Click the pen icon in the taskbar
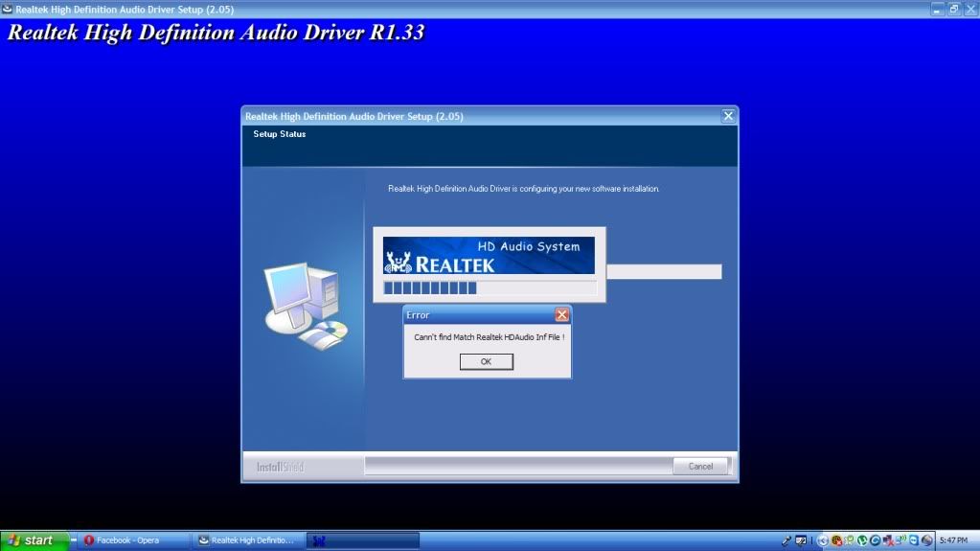This screenshot has width=980, height=551. point(786,540)
